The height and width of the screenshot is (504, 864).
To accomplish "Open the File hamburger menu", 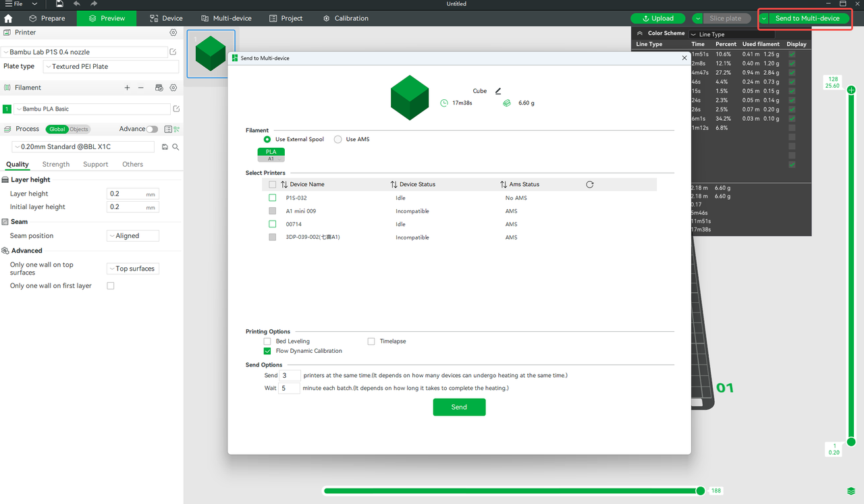I will 13,4.
